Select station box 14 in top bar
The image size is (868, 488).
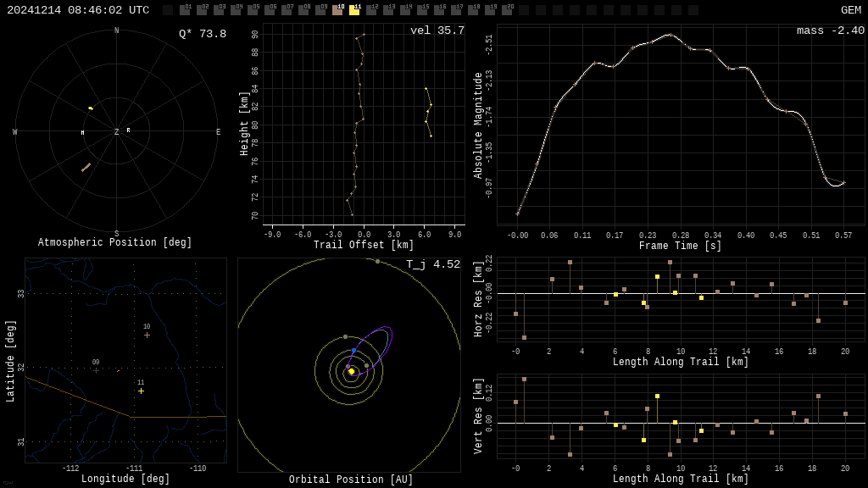(405, 10)
